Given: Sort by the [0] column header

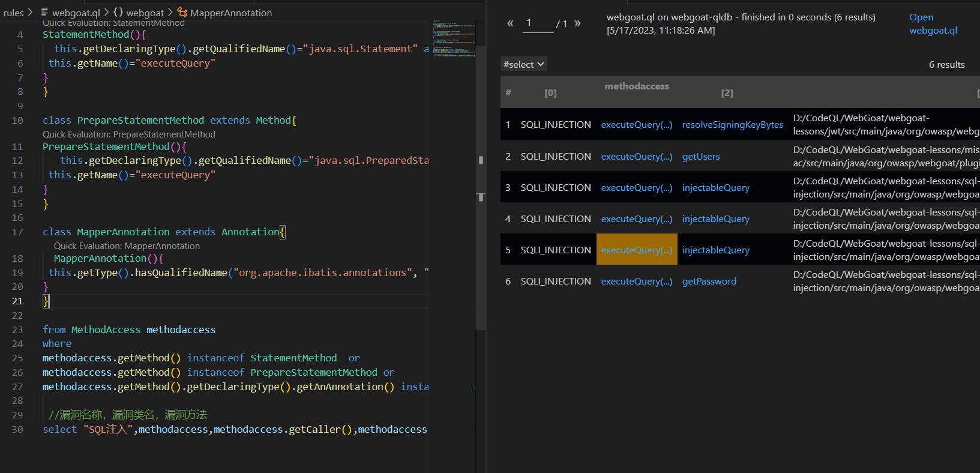Looking at the screenshot, I should [x=550, y=93].
